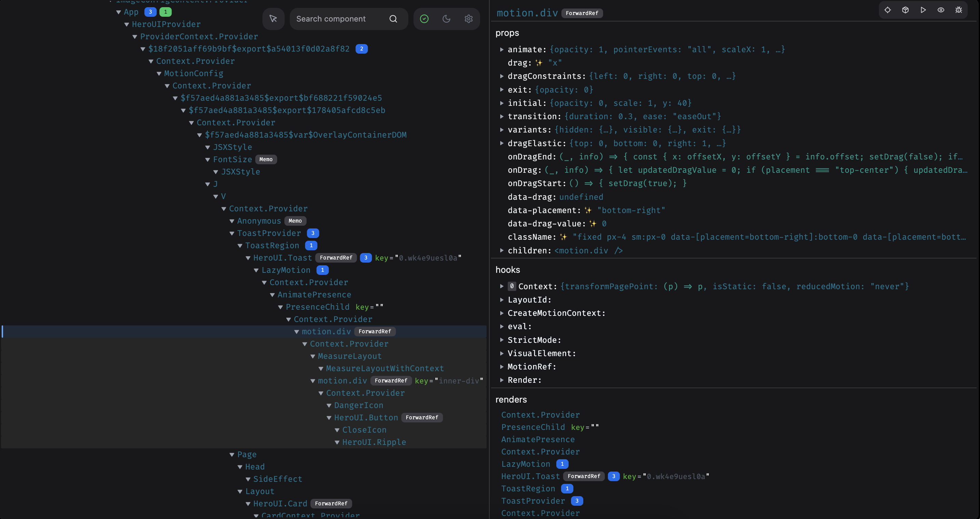Expand the VisualElement hook
This screenshot has width=980, height=519.
[502, 354]
